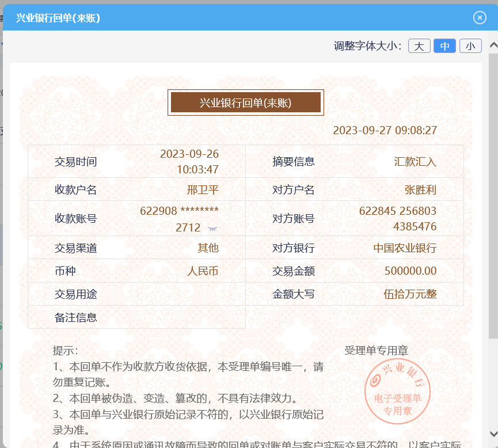
Task: Click the receipt timestamp 2023-09-27 09:08:27
Action: point(385,131)
